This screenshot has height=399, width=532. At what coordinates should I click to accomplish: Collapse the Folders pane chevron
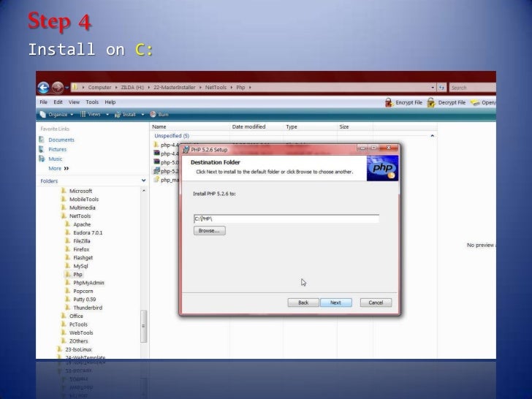point(143,180)
